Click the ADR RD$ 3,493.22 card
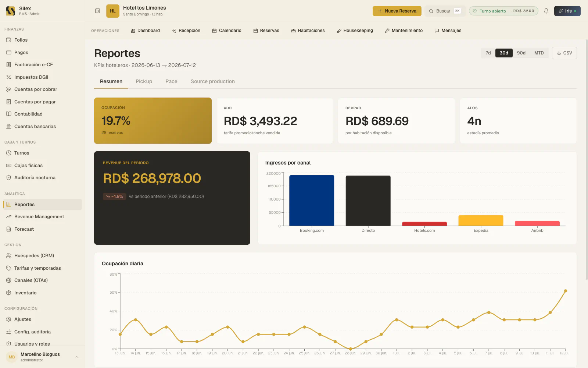 click(275, 121)
